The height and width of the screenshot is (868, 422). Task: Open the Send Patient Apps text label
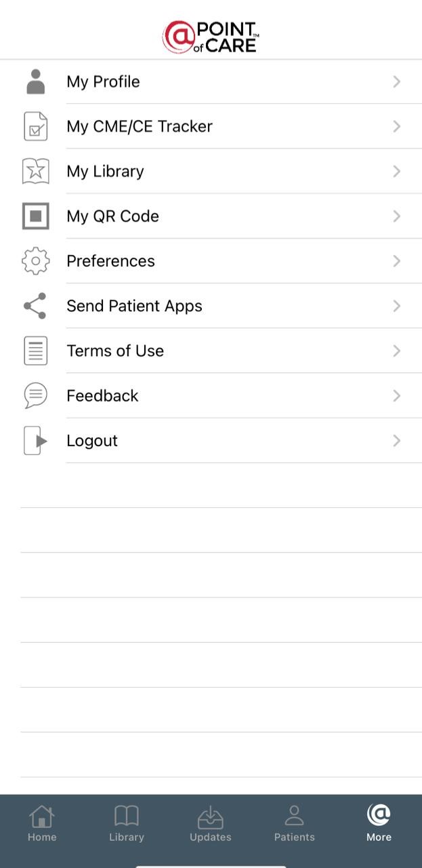coord(134,306)
